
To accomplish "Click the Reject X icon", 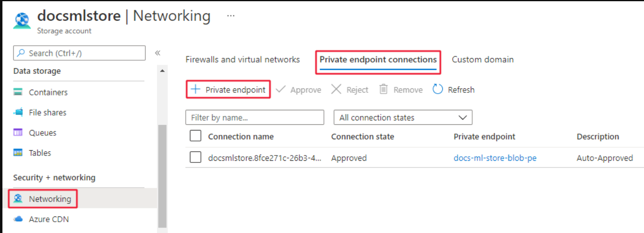I will coord(336,89).
